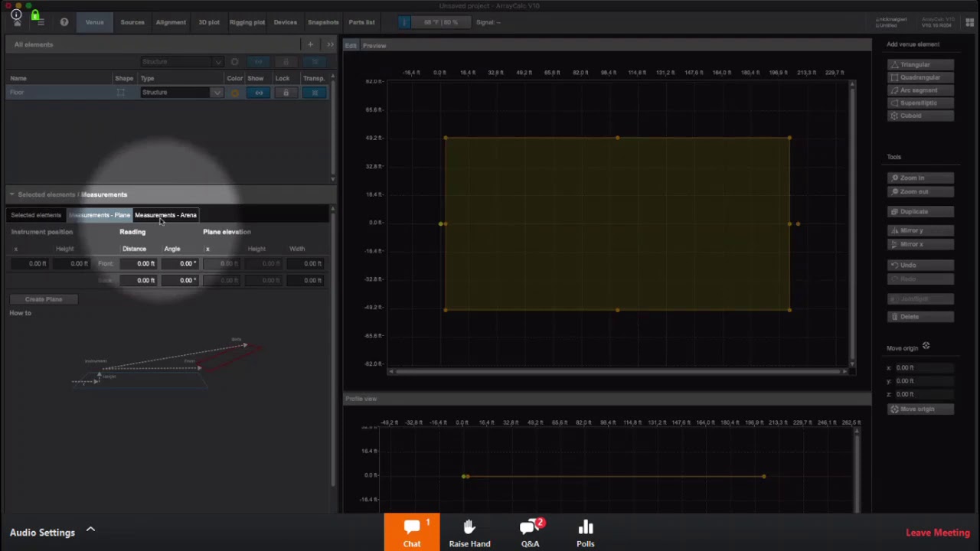Image resolution: width=980 pixels, height=551 pixels.
Task: Open Type dropdown for Floor row
Action: pyautogui.click(x=181, y=93)
